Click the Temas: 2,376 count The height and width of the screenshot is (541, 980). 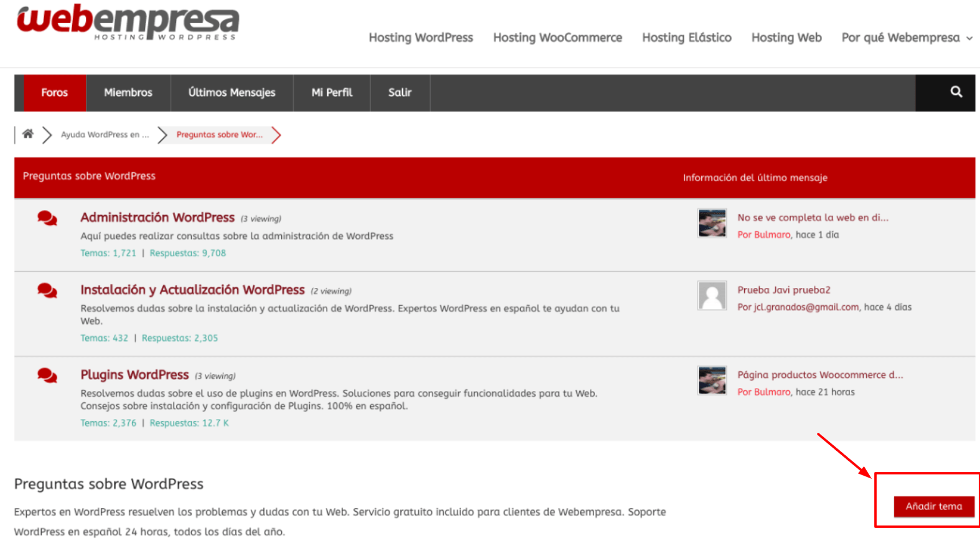pos(108,423)
